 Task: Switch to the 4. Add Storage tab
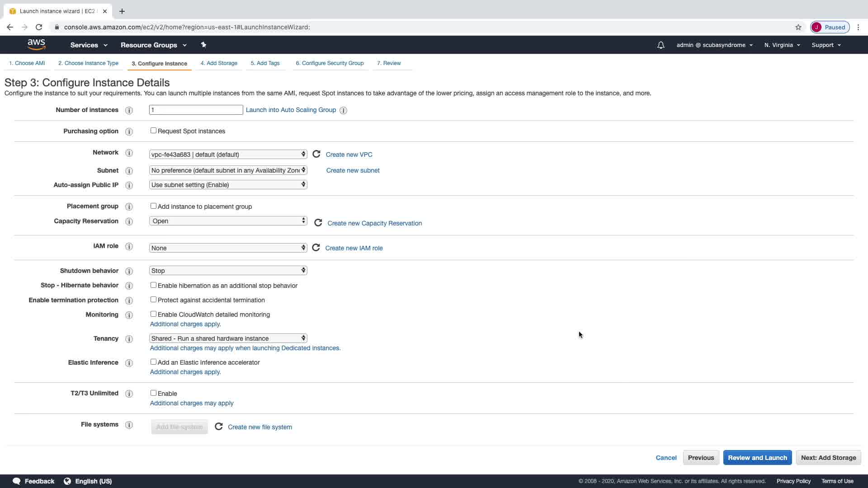[219, 63]
